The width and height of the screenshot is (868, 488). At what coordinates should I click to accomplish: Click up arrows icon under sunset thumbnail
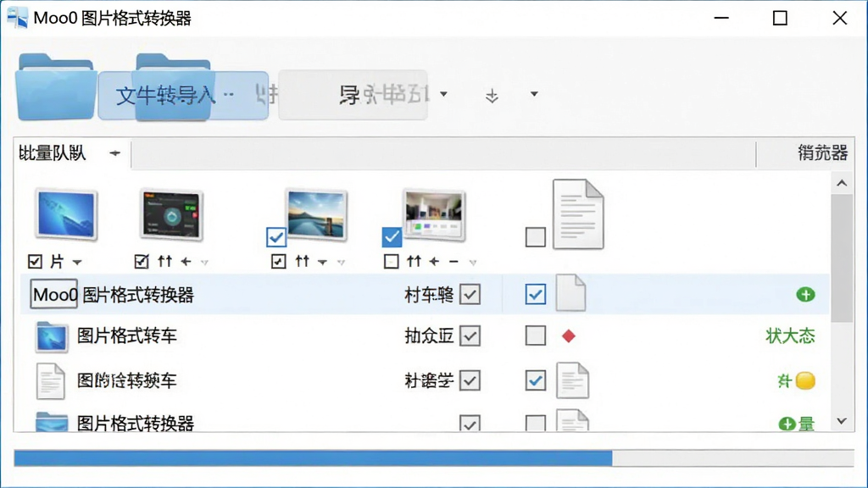[x=302, y=261]
